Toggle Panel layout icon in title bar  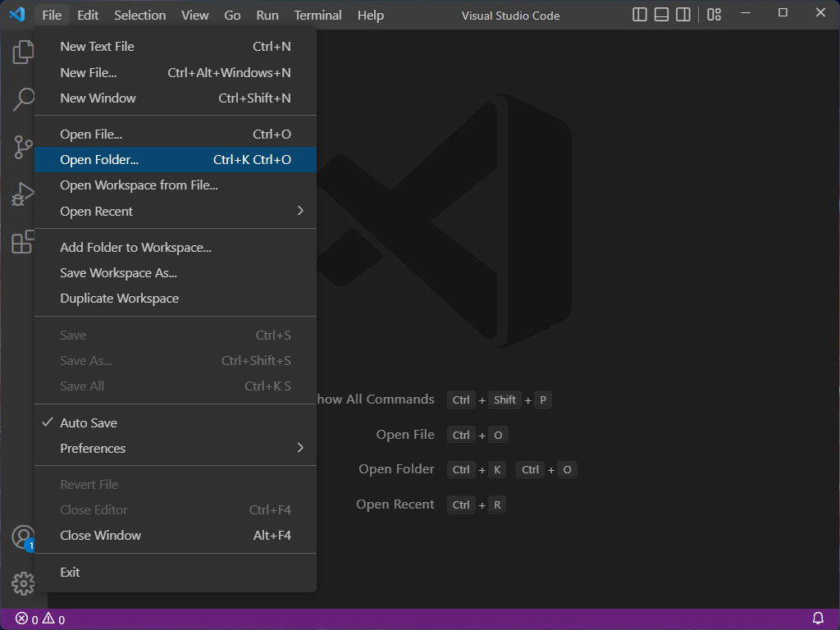[662, 15]
